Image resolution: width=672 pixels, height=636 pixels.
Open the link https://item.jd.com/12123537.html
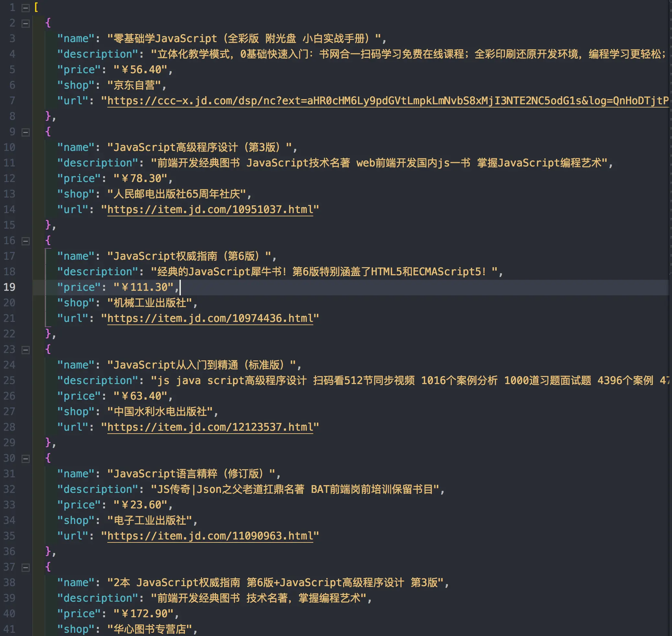click(x=210, y=427)
